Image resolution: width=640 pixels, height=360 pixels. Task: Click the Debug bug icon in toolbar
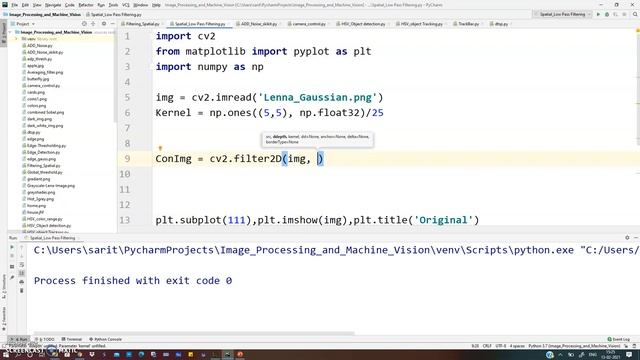pyautogui.click(x=607, y=14)
